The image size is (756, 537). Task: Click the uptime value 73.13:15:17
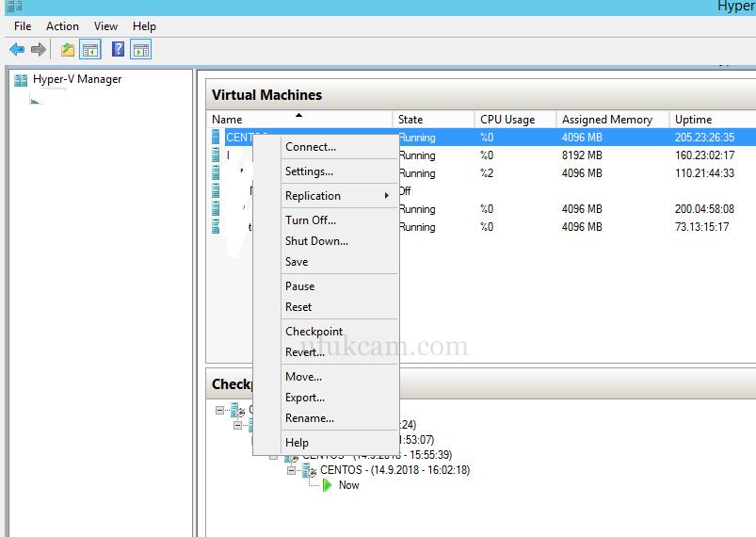tap(701, 226)
